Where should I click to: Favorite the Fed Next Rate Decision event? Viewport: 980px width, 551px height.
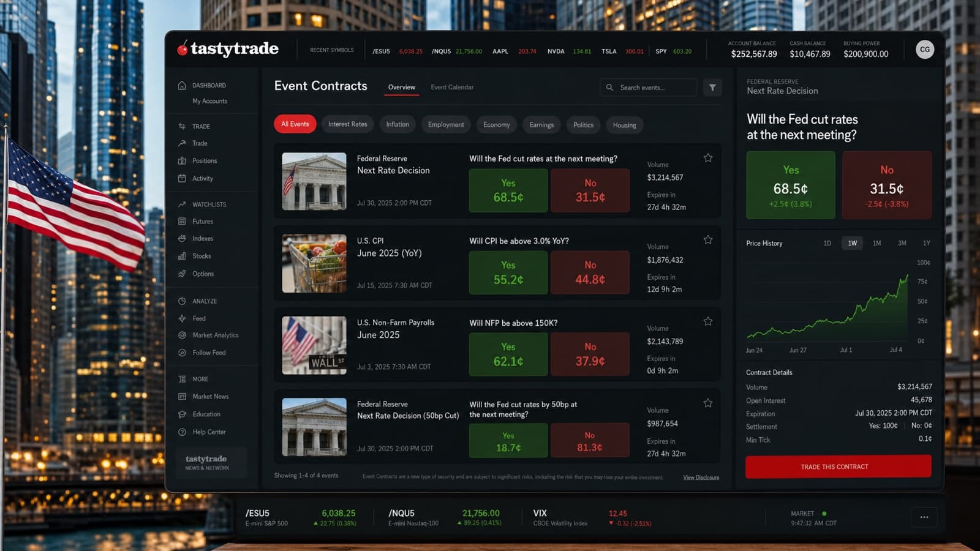pyautogui.click(x=708, y=158)
